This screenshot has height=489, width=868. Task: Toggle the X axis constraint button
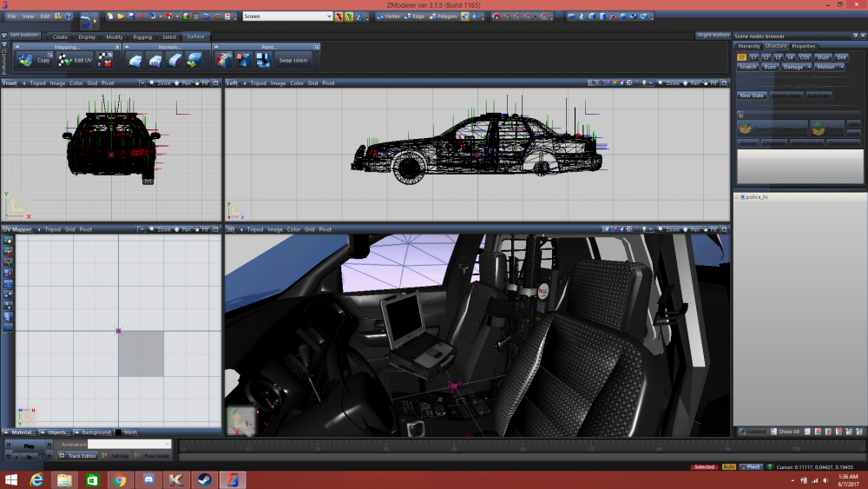339,17
